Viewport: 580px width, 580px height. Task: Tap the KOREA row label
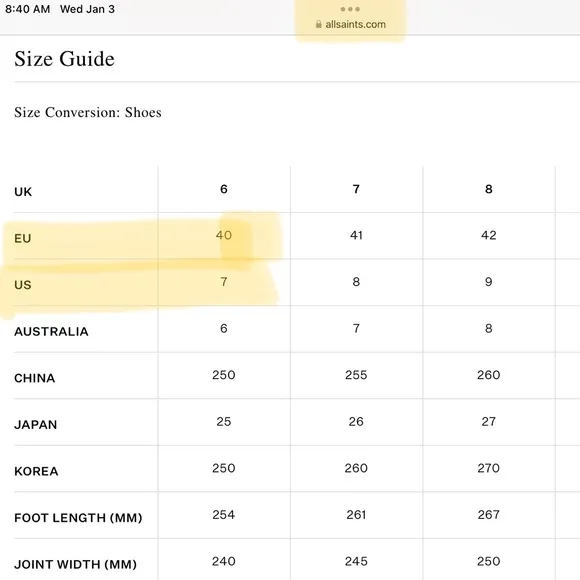pos(36,471)
